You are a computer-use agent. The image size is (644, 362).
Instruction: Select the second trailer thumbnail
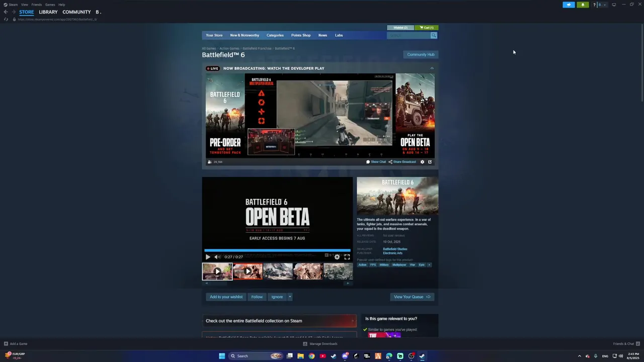pyautogui.click(x=248, y=271)
